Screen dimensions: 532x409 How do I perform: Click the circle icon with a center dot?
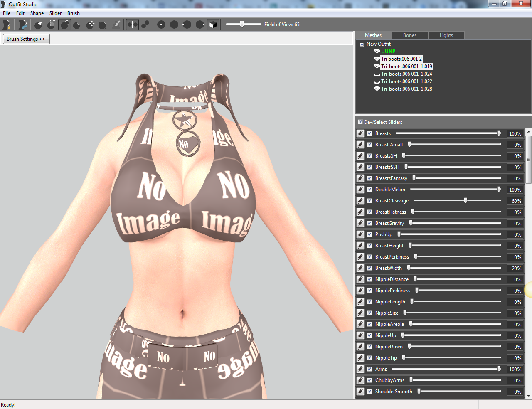tap(161, 25)
